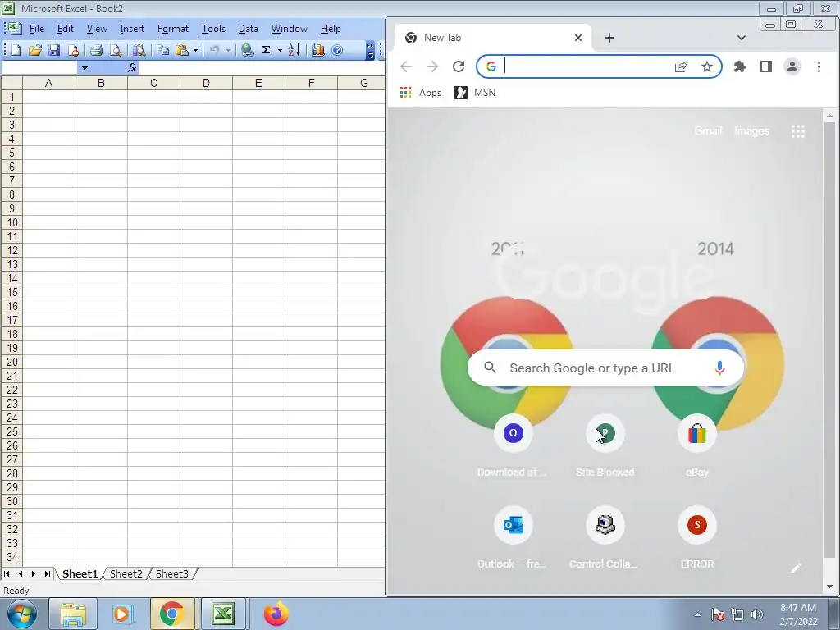
Task: Click the fx insert function button
Action: coord(132,67)
